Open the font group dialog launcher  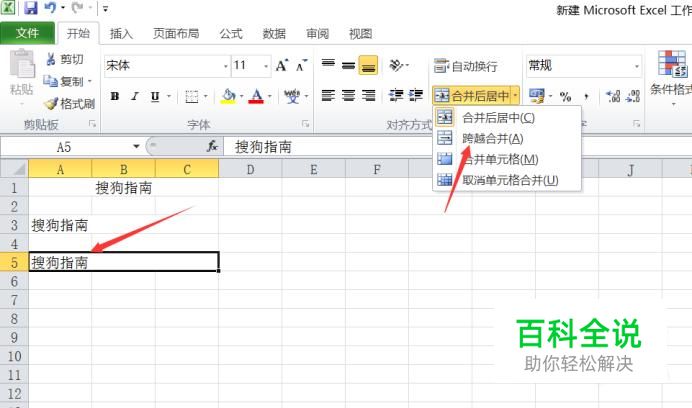click(305, 125)
